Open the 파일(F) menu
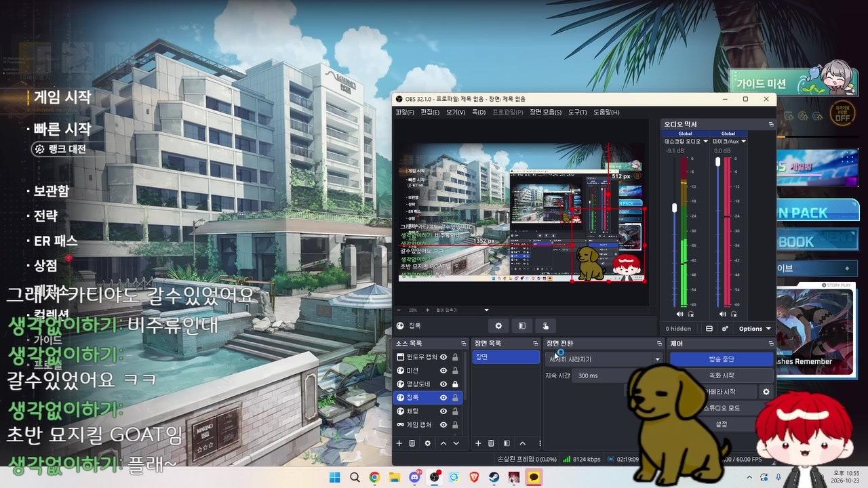The height and width of the screenshot is (488, 868). [x=405, y=112]
